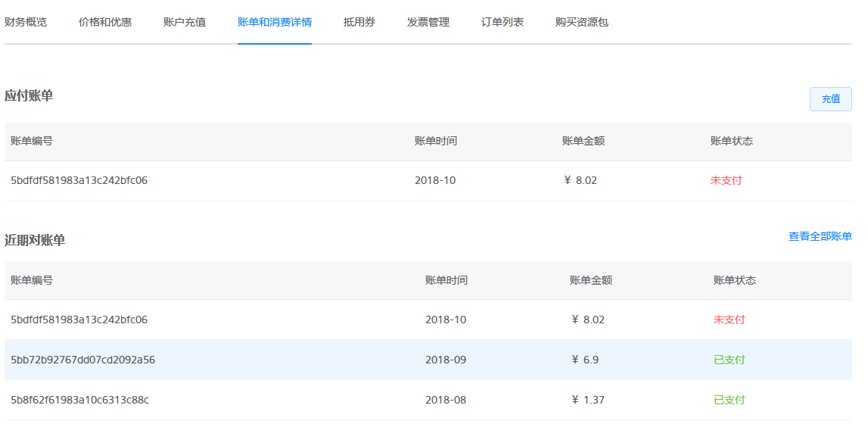This screenshot has height=424, width=868.
Task: Click 账单时间 header in 近期对账单 table
Action: coord(446,281)
